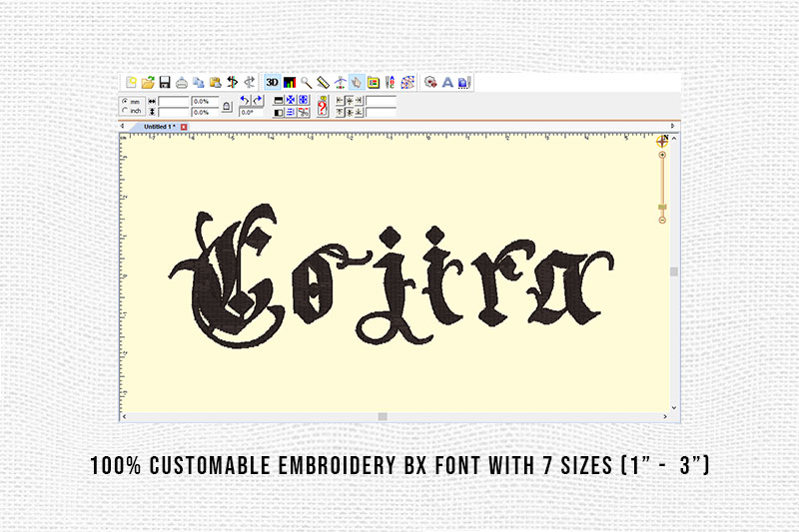Click the upper field right of the align icons
Image resolution: width=799 pixels, height=532 pixels.
click(382, 101)
